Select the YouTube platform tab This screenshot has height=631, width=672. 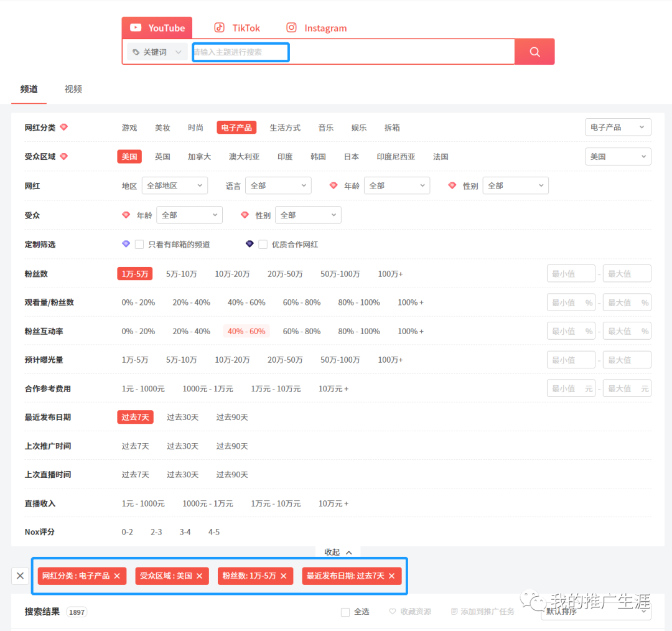click(x=157, y=28)
